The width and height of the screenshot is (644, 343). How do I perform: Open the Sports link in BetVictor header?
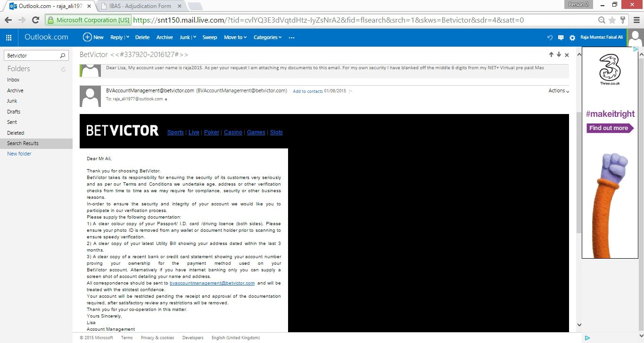click(175, 132)
